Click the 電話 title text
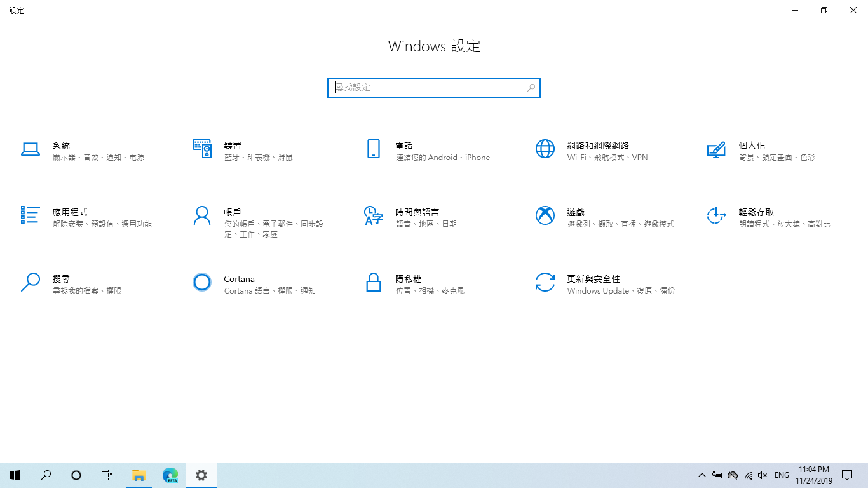 404,146
